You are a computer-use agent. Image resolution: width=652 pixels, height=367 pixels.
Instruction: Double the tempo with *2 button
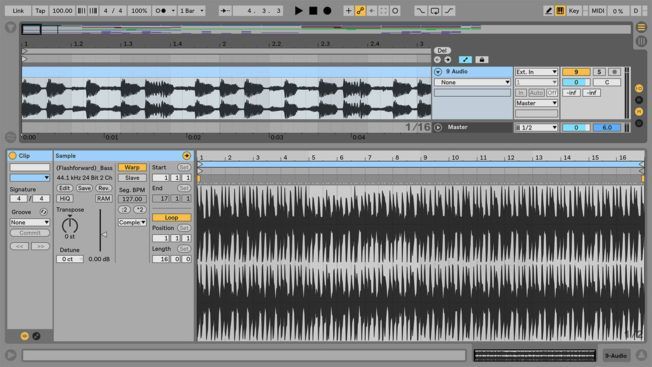pyautogui.click(x=140, y=209)
